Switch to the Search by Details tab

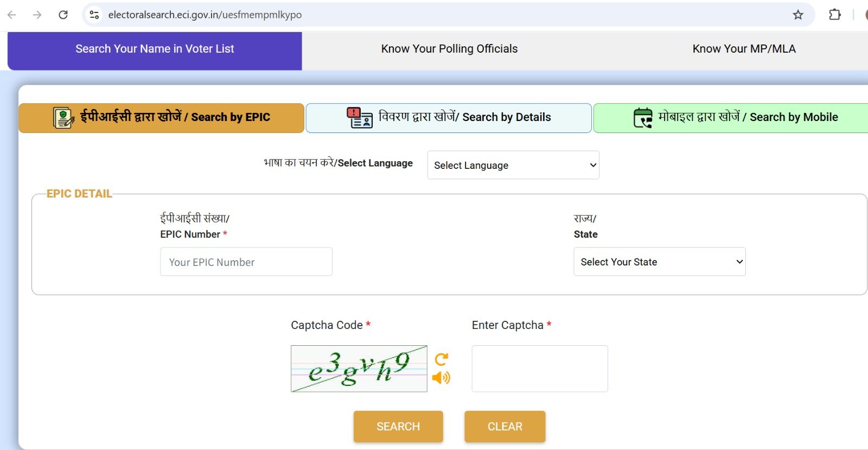pos(449,118)
